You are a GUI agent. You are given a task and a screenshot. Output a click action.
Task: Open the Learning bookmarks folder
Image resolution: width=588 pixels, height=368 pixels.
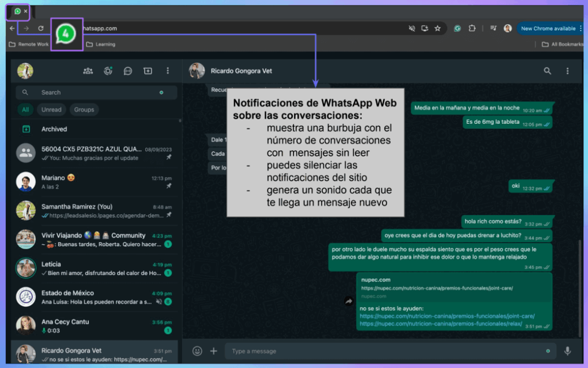tap(101, 44)
